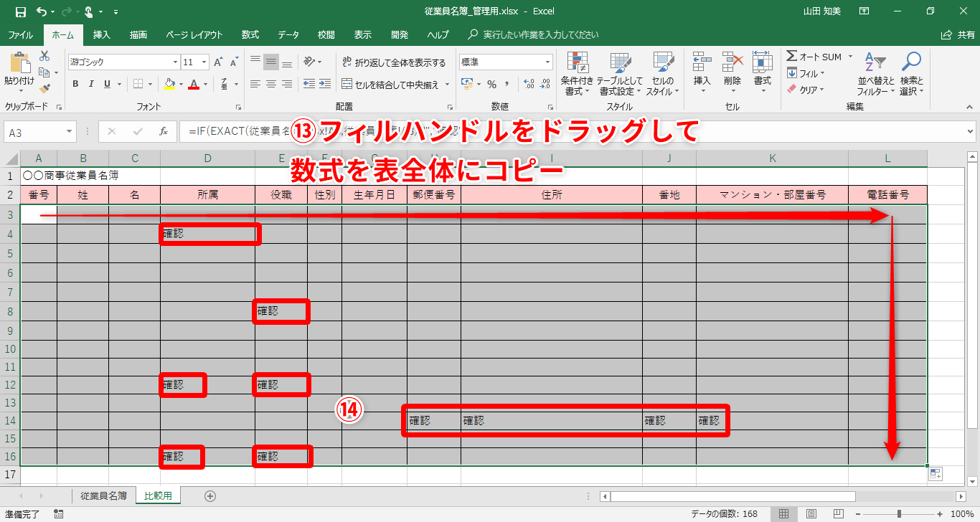Open the font size 11 dropdown

pos(204,62)
